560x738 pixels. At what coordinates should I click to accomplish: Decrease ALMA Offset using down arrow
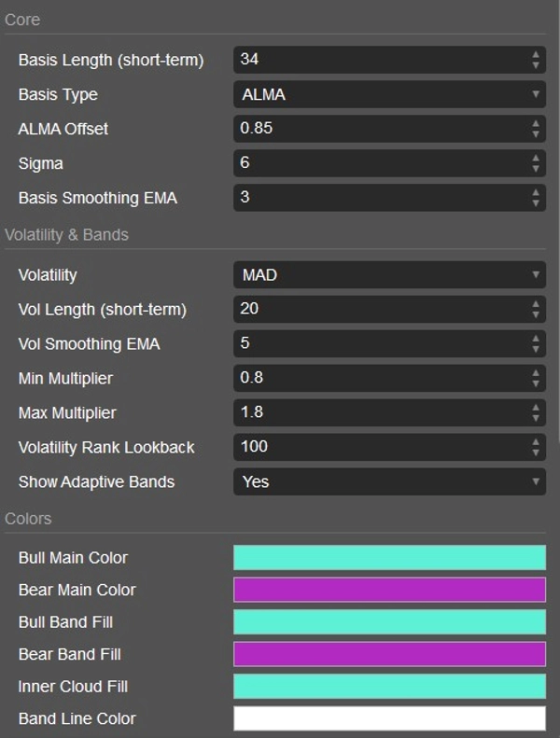click(536, 133)
